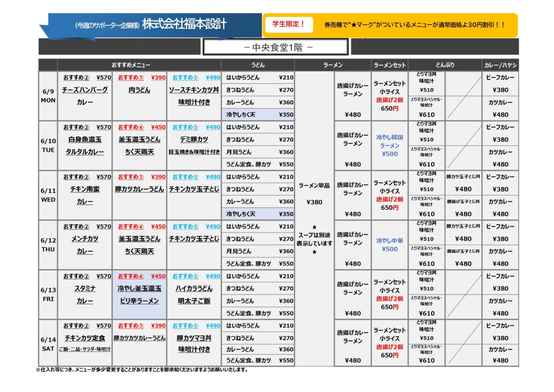
Task: Click the カレー/ハヤシ column header
Action: [500, 65]
